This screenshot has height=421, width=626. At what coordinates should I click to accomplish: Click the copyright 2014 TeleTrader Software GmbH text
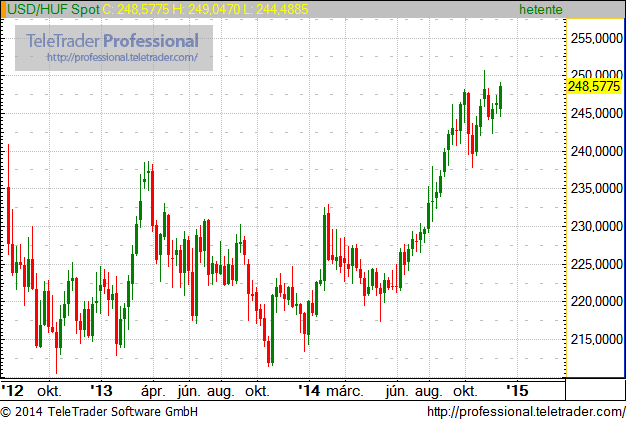point(99,411)
